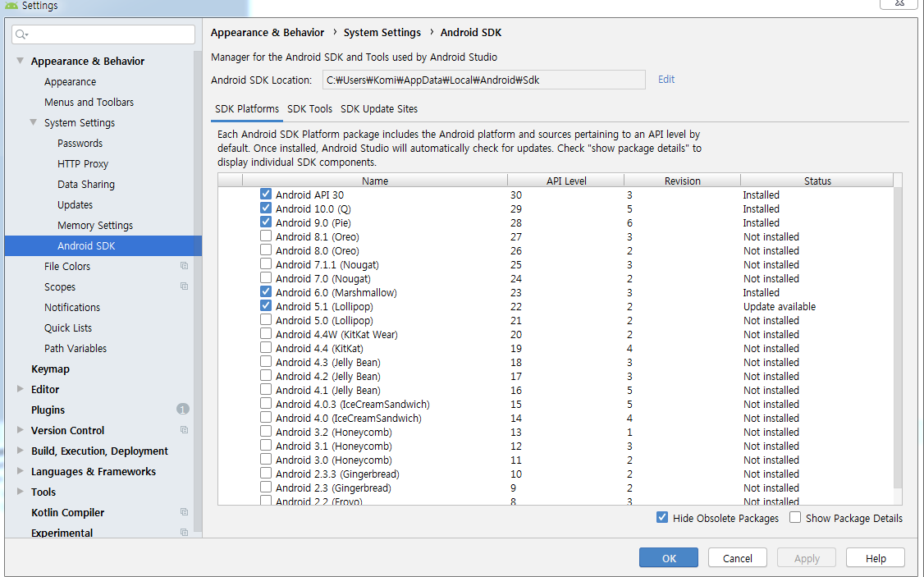The height and width of the screenshot is (577, 924).
Task: Click the search magnifier icon in settings
Action: (x=21, y=34)
